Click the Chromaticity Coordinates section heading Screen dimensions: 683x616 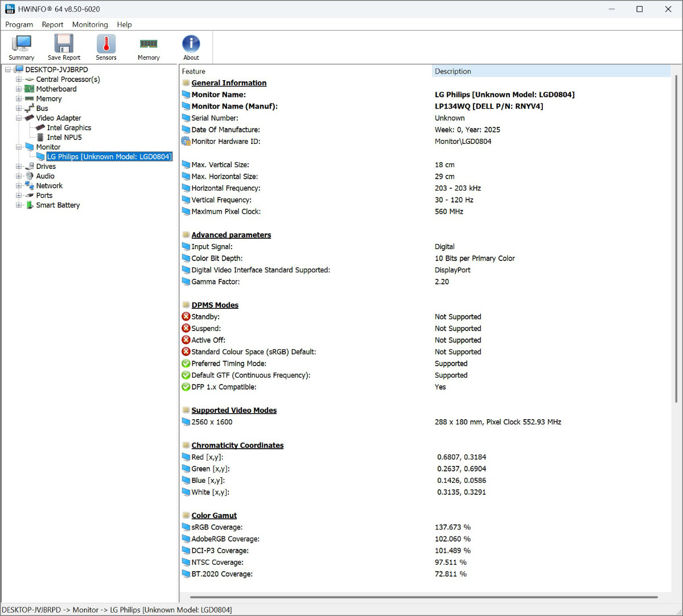click(237, 445)
